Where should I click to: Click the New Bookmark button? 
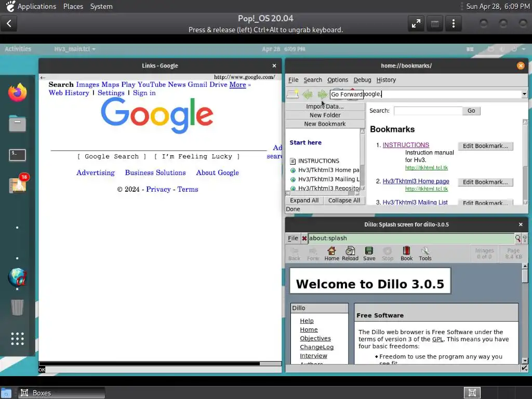click(x=325, y=124)
